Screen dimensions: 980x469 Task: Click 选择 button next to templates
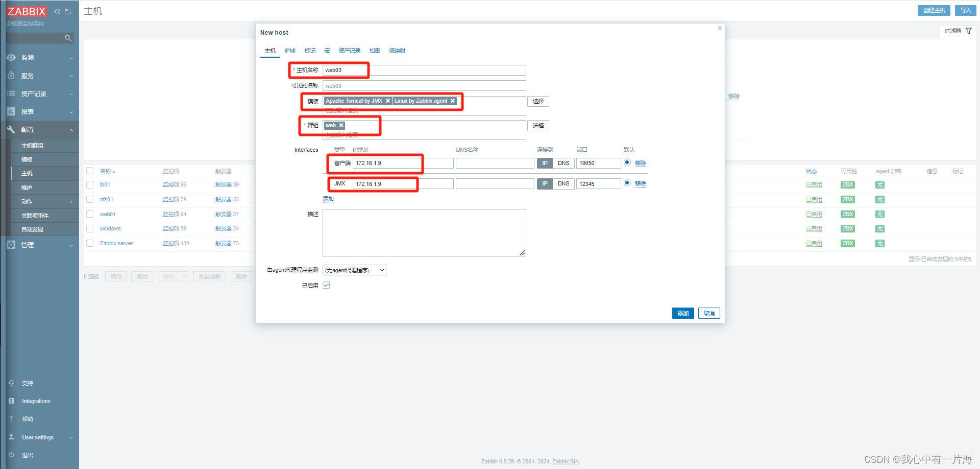[538, 101]
